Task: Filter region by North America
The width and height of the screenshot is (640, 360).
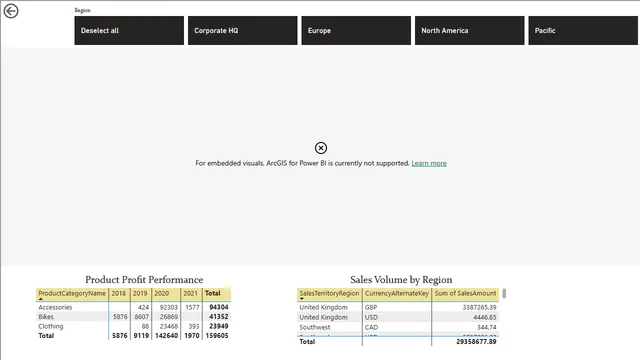Action: coord(469,31)
